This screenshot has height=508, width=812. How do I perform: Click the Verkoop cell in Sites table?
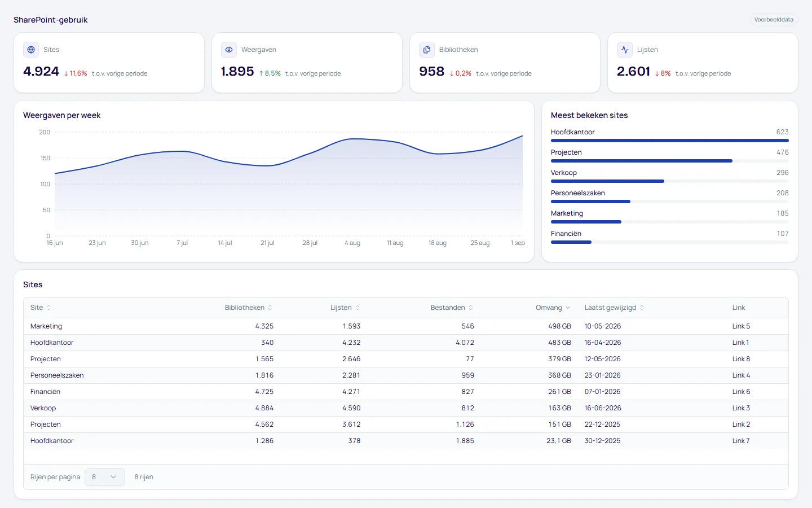[43, 408]
